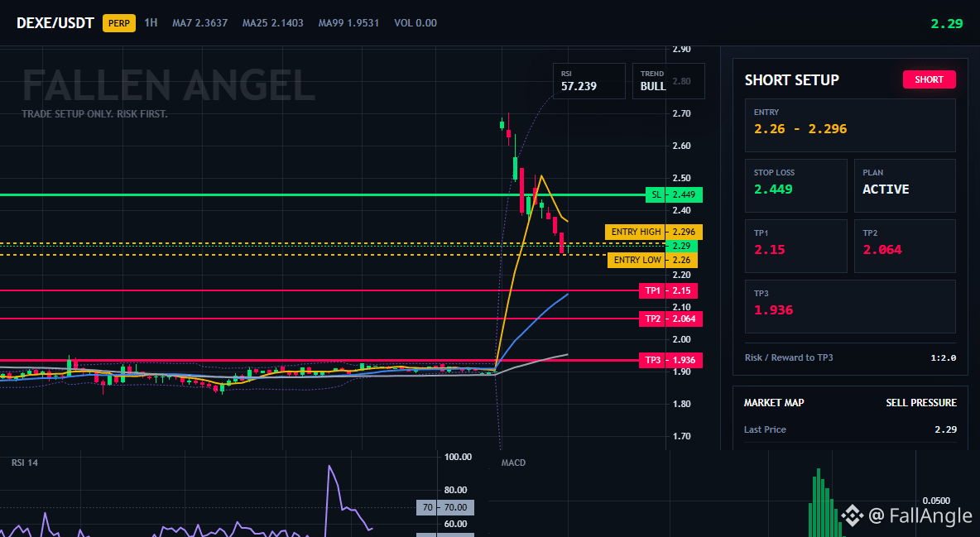Click the 2.70 price axis label
This screenshot has height=537, width=980.
tap(681, 114)
